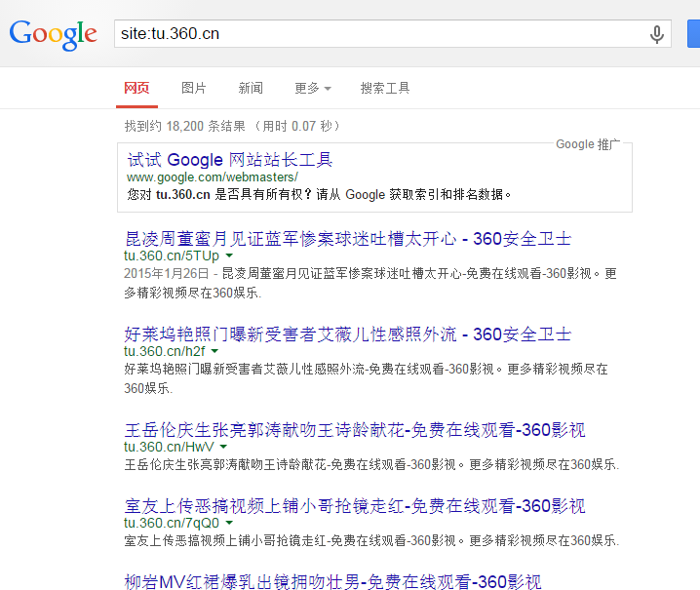
Task: Click the Google 推广 label
Action: tap(588, 143)
